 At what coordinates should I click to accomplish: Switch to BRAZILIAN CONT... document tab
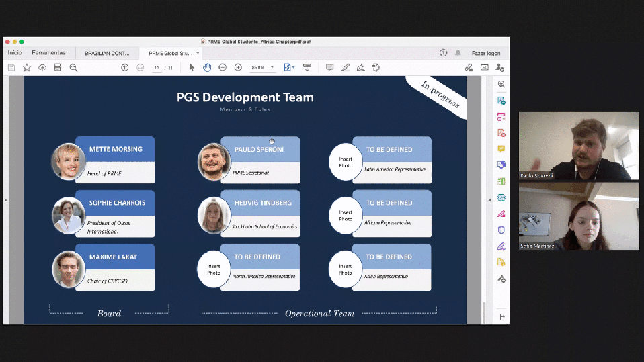click(x=107, y=53)
